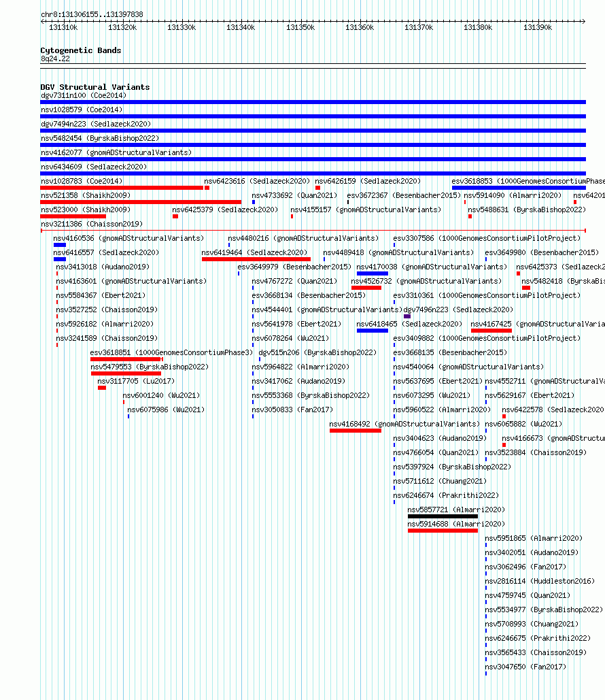
Task: Open nsv6001240 (Wu2021) entry
Action: click(162, 395)
